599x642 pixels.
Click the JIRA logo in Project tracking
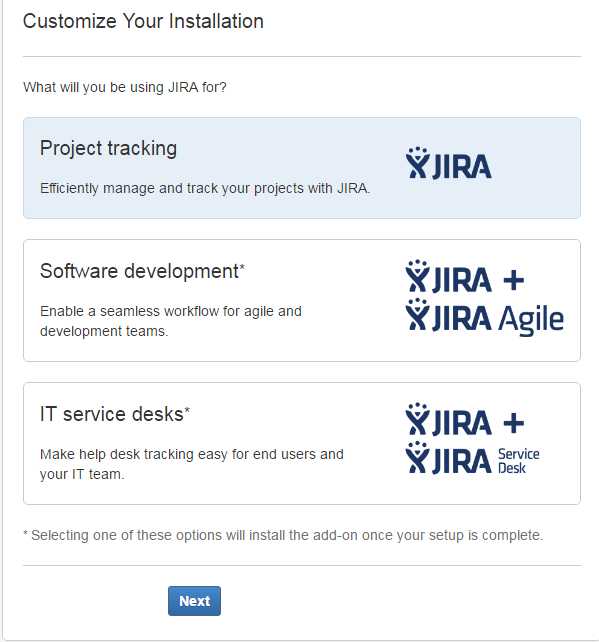(449, 163)
